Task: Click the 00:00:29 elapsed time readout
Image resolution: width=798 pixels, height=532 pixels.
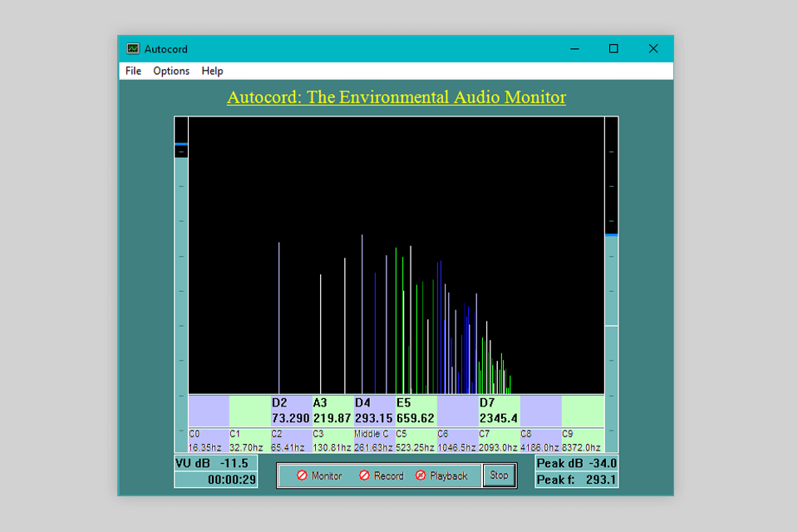Action: [216, 480]
